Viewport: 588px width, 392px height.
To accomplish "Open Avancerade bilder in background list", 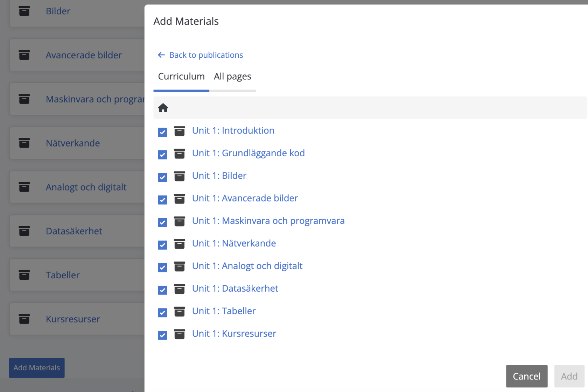I will point(84,55).
